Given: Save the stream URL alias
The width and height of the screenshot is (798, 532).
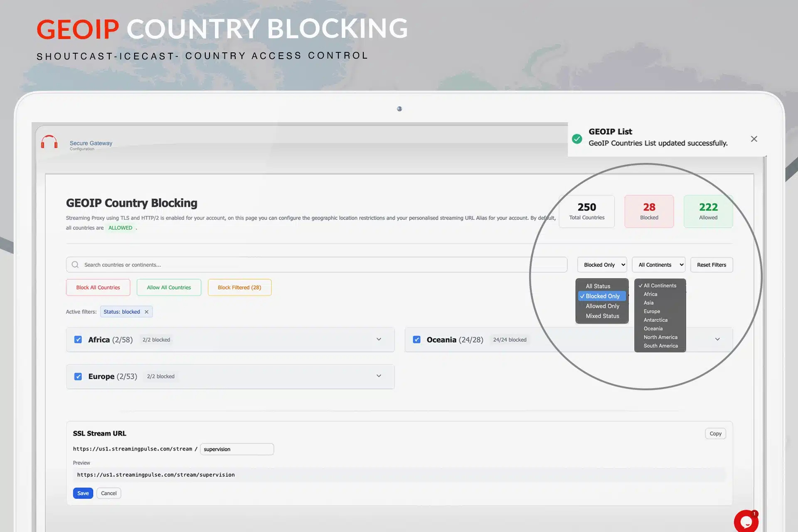Looking at the screenshot, I should [x=83, y=493].
